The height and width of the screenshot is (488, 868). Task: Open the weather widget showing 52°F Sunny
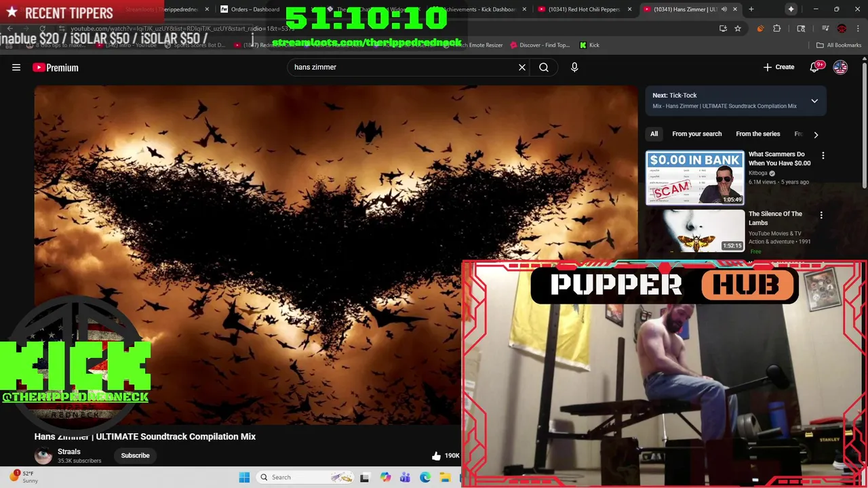[24, 477]
